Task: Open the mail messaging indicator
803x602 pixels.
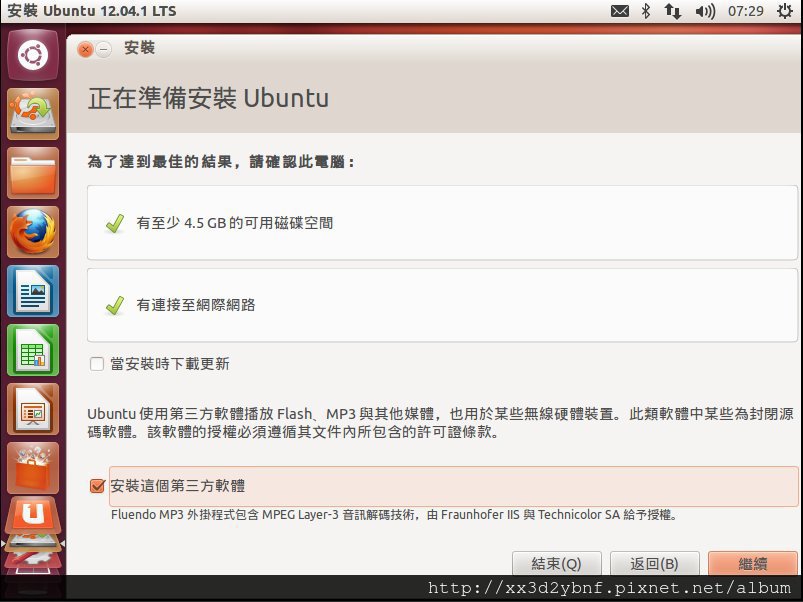Action: point(620,11)
